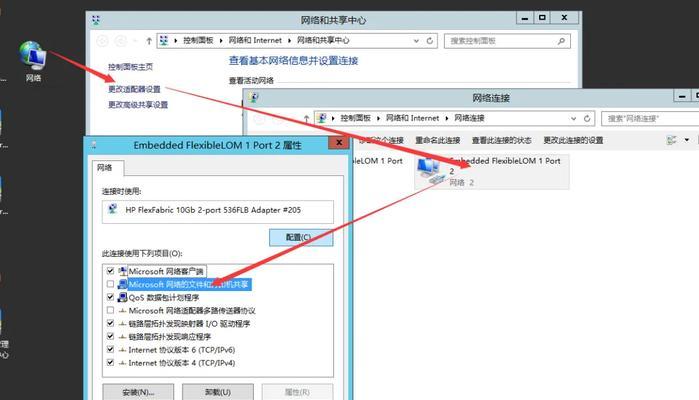Click the 配置(C) button

[301, 237]
